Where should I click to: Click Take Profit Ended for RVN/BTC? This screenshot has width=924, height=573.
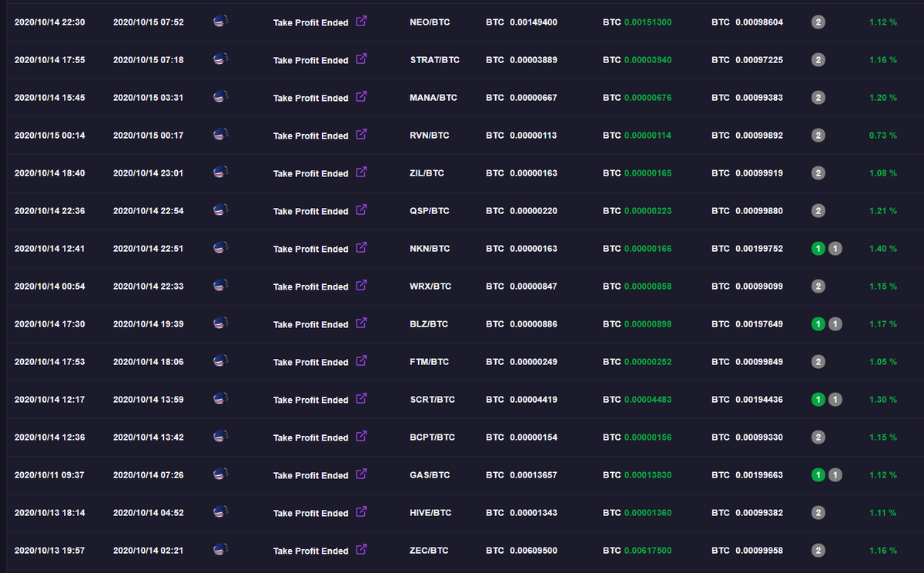coord(311,136)
